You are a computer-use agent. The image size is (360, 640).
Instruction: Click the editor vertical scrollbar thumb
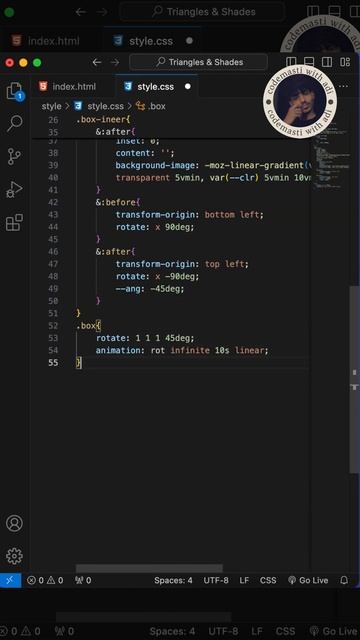click(354, 380)
